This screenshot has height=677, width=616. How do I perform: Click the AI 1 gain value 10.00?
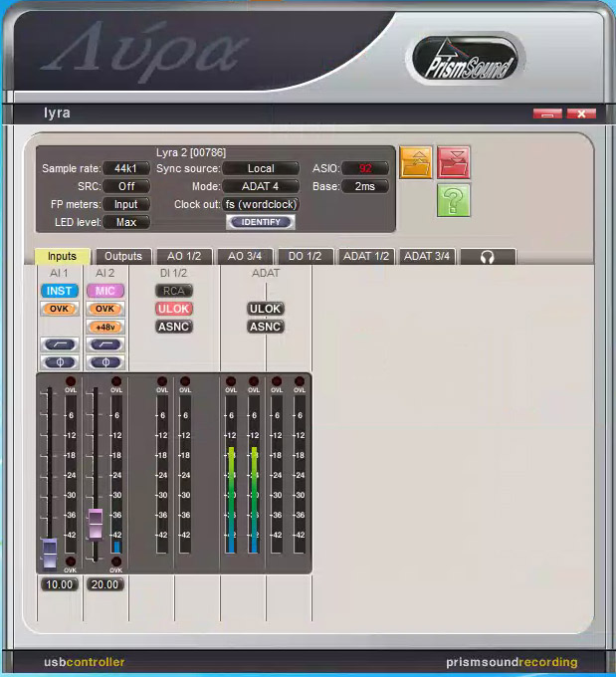(x=60, y=584)
